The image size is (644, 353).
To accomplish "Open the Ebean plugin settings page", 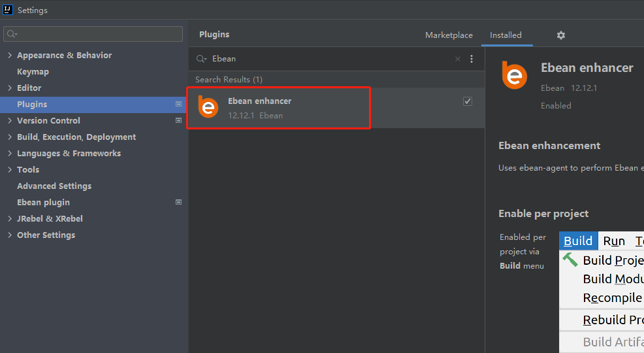I will click(x=44, y=203).
